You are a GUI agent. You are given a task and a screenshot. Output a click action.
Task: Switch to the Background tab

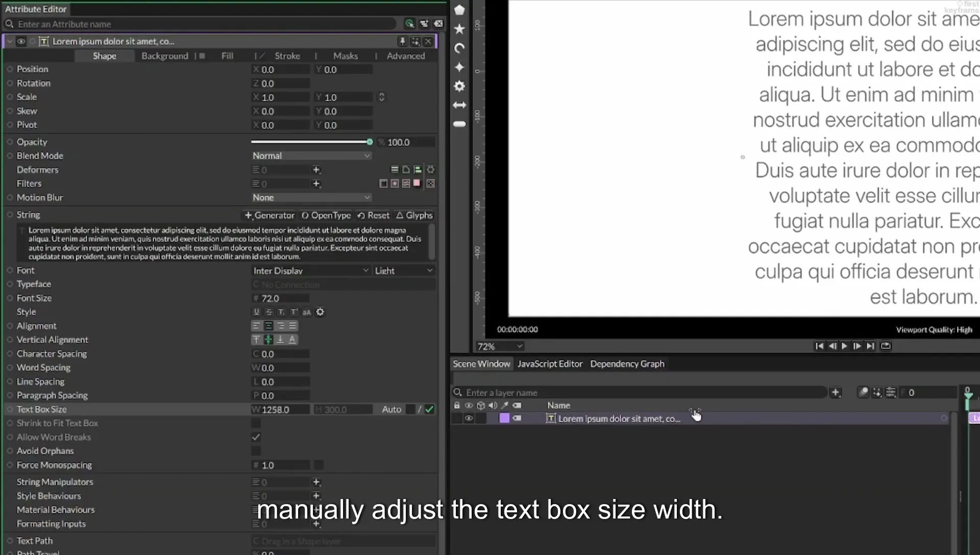(x=165, y=56)
